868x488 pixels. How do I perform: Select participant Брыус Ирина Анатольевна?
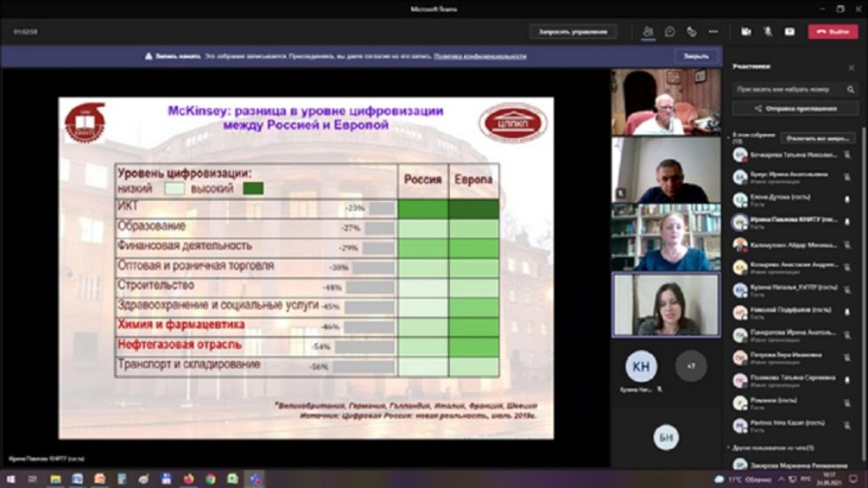tap(794, 177)
